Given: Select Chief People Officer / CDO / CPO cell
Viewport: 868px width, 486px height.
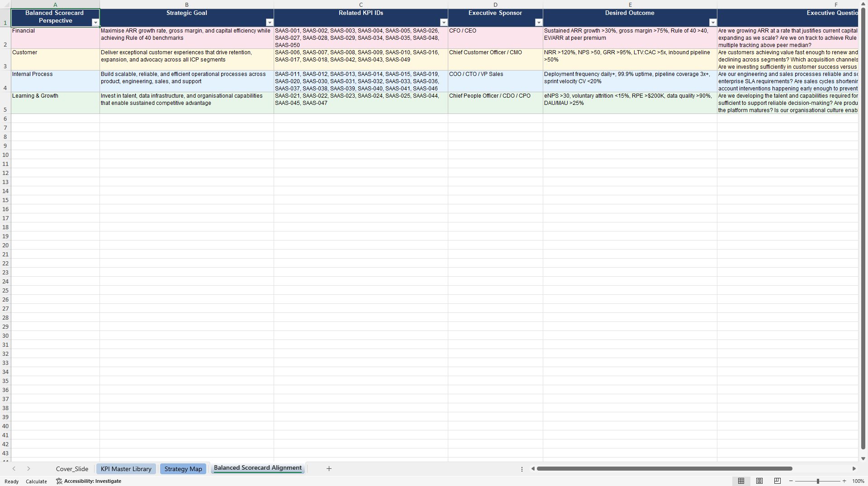Looking at the screenshot, I should pos(495,103).
